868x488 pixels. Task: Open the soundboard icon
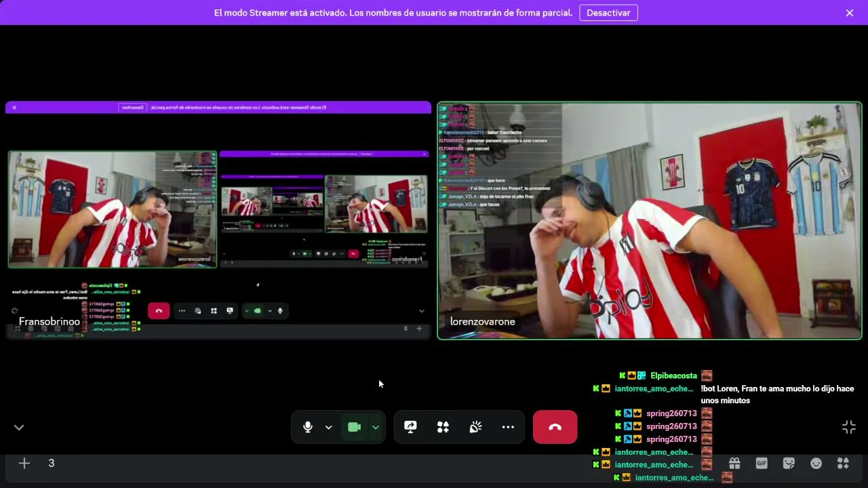[x=475, y=427]
